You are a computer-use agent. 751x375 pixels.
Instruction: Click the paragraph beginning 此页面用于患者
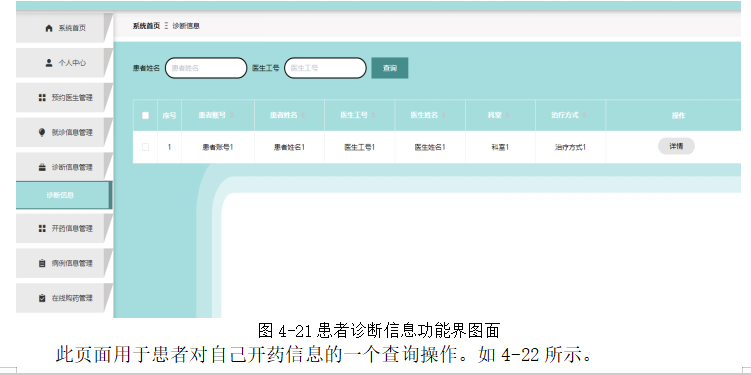point(325,355)
